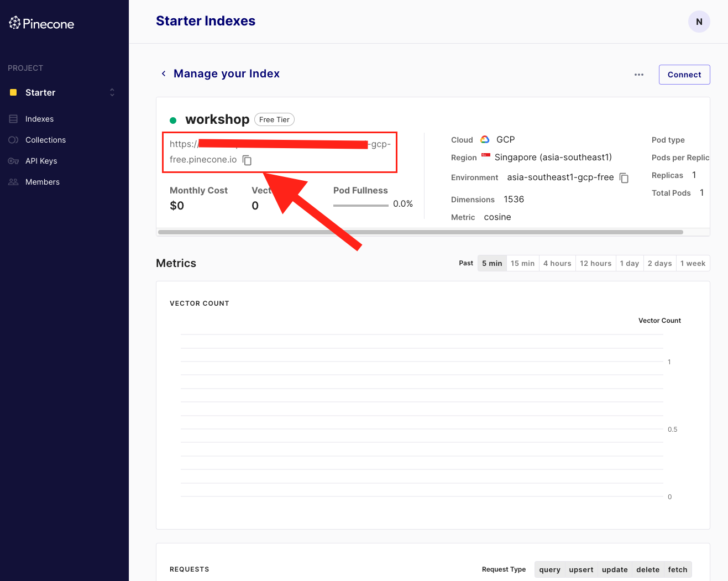Click the 0.0% pod fullness value

point(403,204)
